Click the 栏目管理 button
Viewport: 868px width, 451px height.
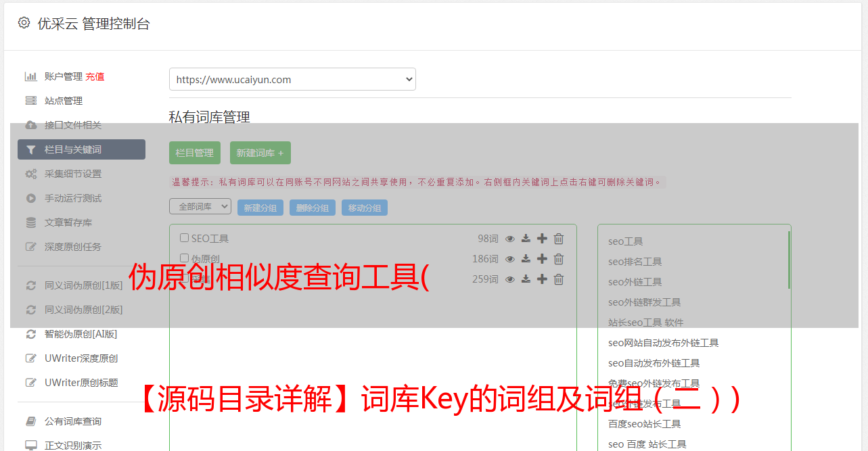tap(195, 153)
